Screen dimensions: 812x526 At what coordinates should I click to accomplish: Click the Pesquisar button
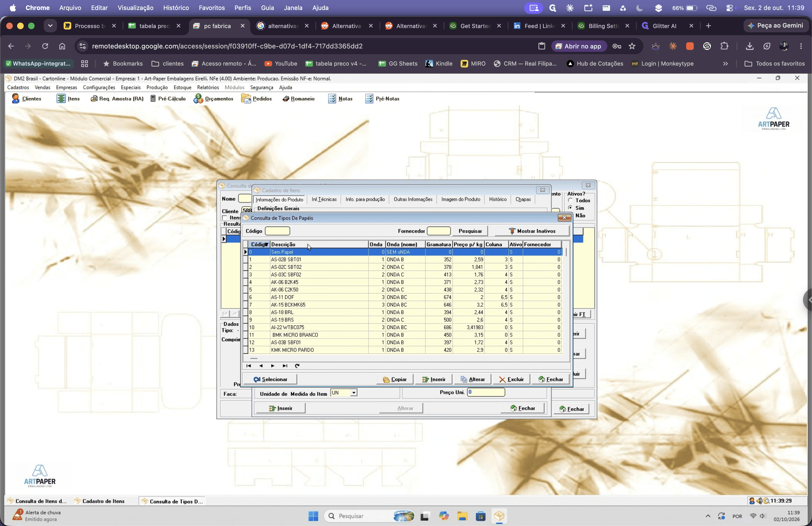coord(470,231)
